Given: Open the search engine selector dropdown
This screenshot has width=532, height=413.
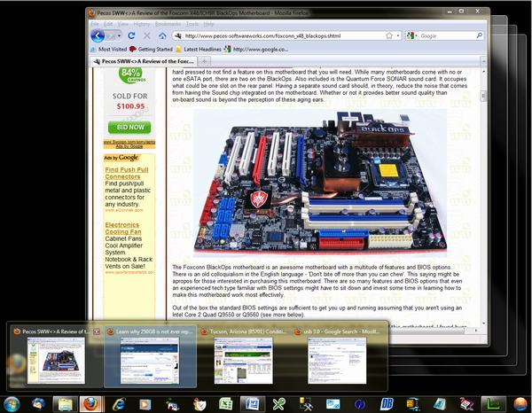Looking at the screenshot, I should point(412,35).
